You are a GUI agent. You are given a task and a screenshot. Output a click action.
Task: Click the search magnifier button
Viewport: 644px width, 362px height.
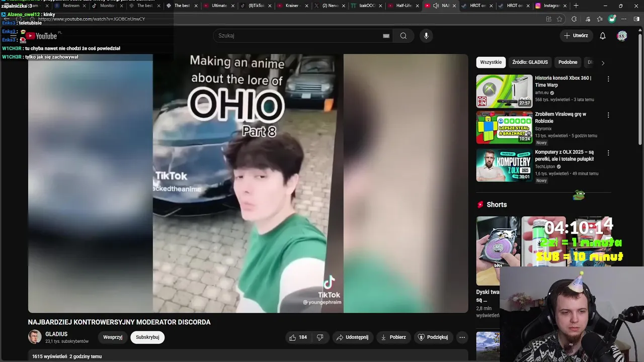404,36
